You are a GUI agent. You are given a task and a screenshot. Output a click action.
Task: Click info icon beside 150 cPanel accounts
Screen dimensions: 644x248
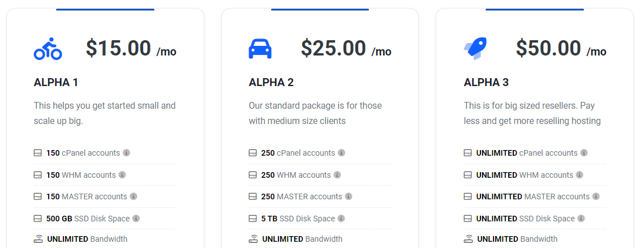point(127,153)
